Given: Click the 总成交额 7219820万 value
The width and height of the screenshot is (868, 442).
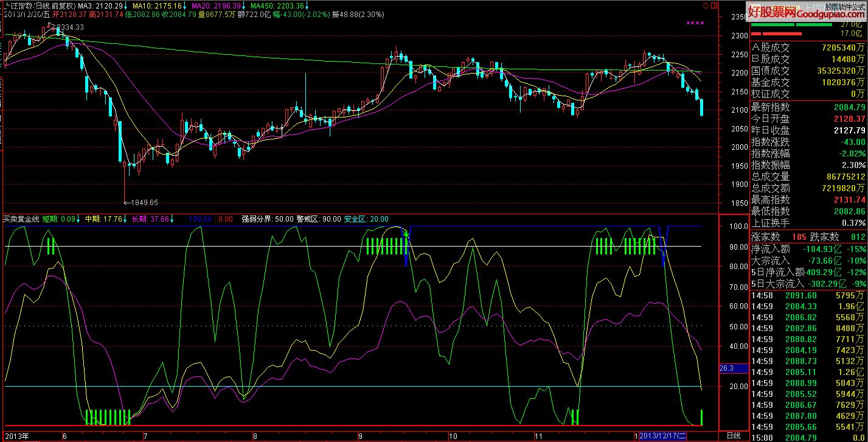Looking at the screenshot, I should [842, 188].
